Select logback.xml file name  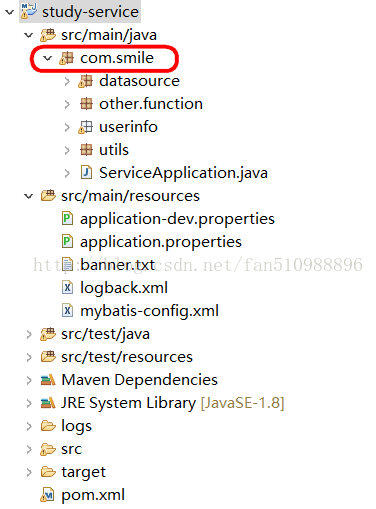(x=124, y=288)
